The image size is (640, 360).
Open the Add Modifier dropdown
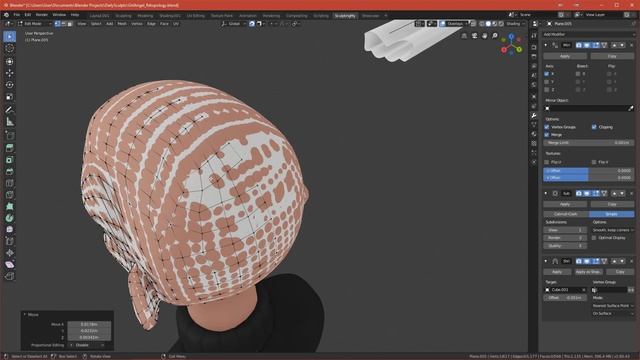pyautogui.click(x=589, y=34)
